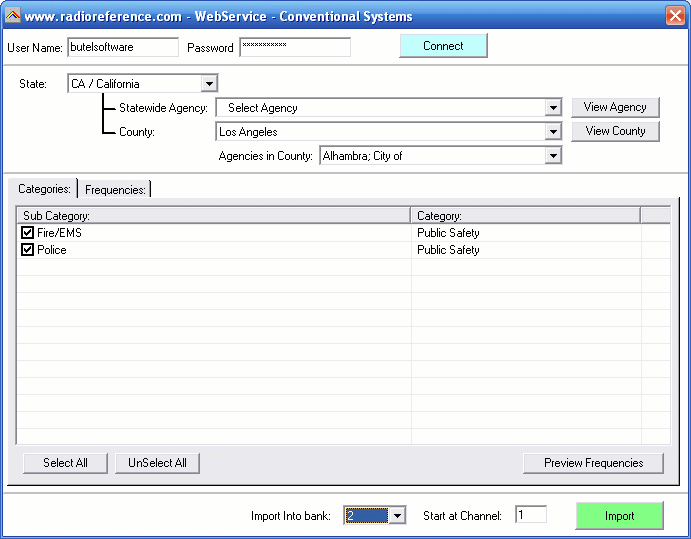
Task: Open the State dropdown arrow
Action: pyautogui.click(x=209, y=83)
